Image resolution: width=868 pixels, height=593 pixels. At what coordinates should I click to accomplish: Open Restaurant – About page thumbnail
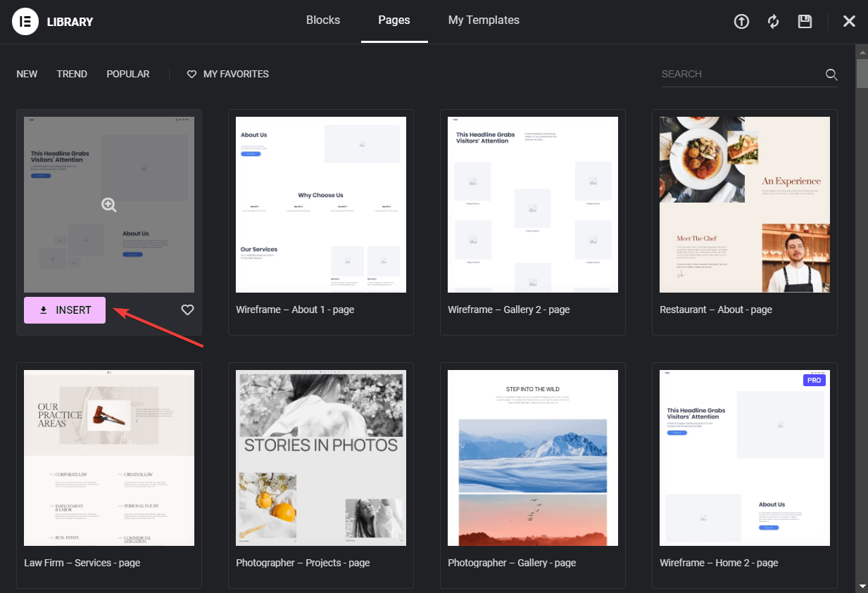(x=744, y=204)
